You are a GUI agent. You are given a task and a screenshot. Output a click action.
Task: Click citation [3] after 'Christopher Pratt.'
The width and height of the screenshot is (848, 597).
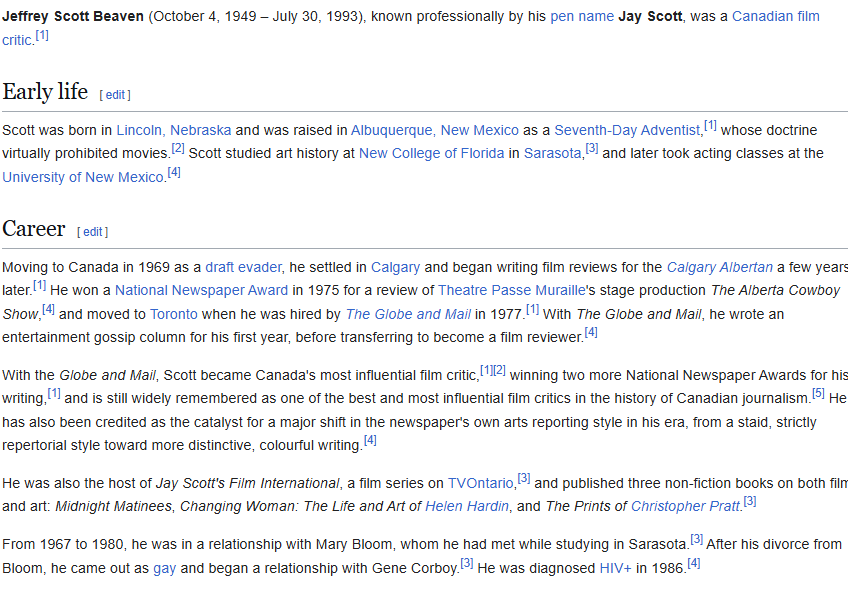(750, 502)
